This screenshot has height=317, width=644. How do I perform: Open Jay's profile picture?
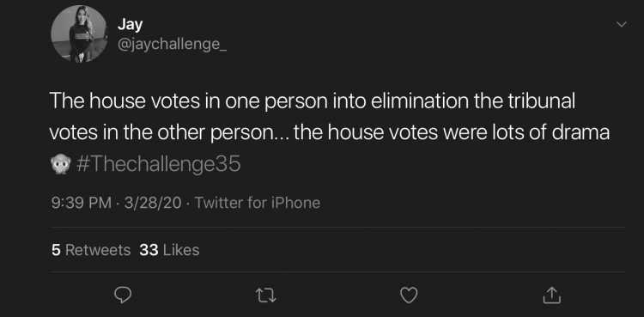78,34
